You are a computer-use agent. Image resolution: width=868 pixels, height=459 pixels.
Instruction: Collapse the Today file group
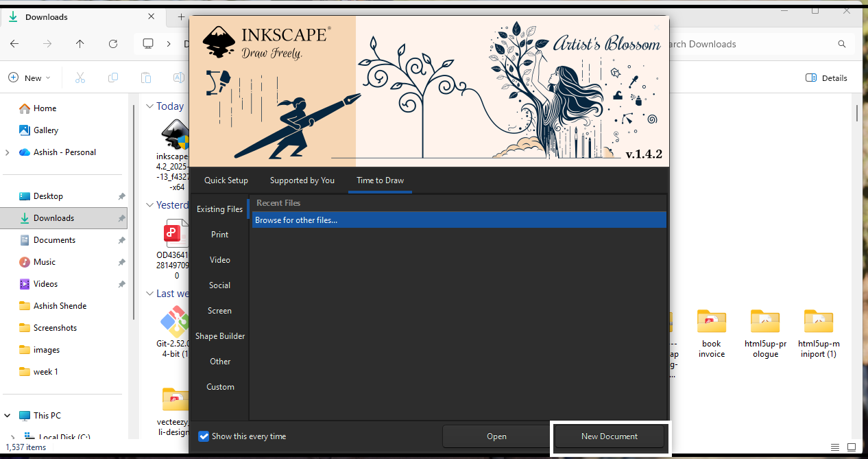click(x=149, y=106)
